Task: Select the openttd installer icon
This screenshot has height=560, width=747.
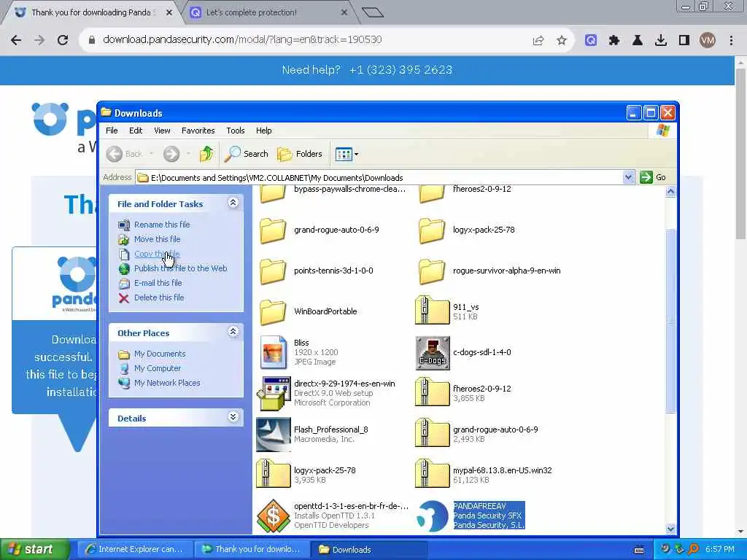Action: (274, 516)
